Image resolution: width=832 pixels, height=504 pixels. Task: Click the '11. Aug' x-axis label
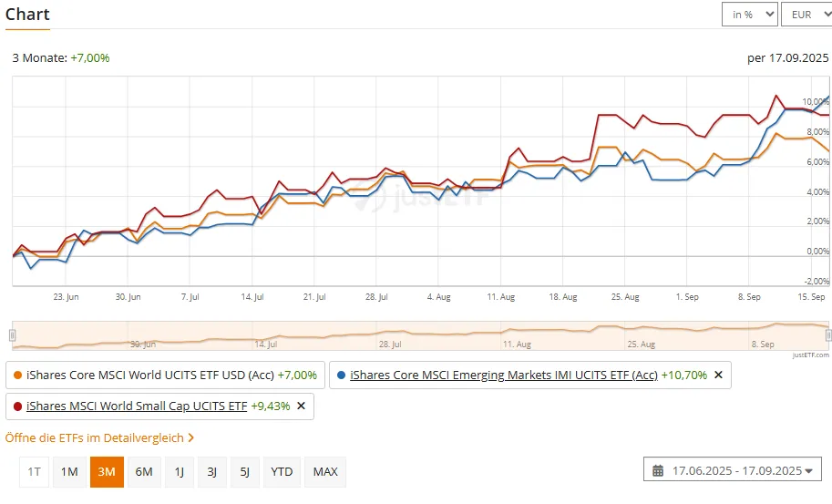[501, 297]
